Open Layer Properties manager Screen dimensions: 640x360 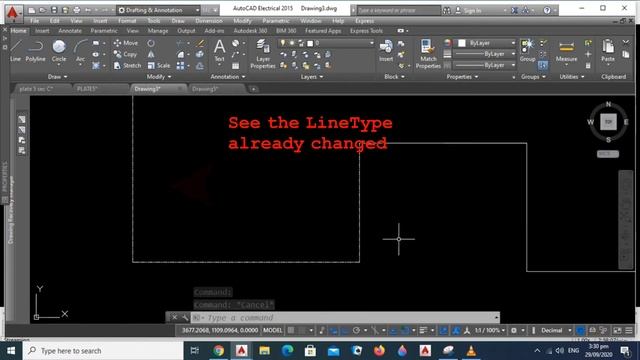pyautogui.click(x=263, y=54)
